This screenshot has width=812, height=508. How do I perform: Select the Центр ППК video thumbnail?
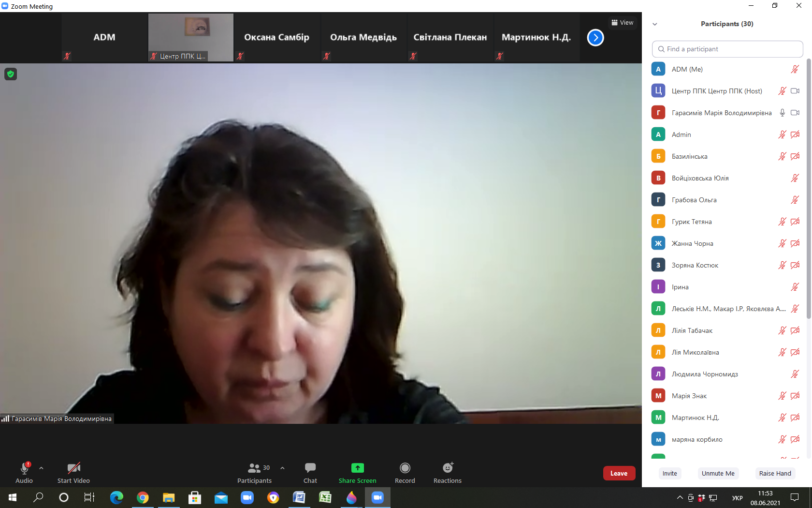click(191, 37)
